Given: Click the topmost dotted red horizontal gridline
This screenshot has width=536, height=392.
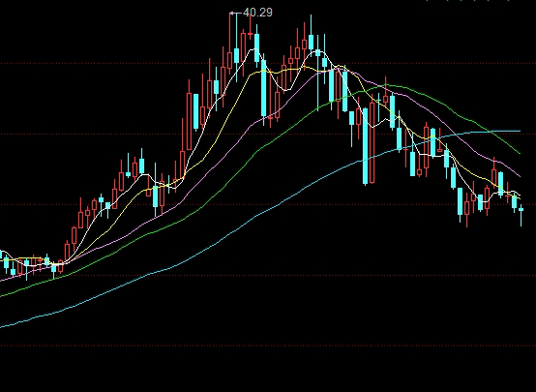Looking at the screenshot, I should (268, 63).
